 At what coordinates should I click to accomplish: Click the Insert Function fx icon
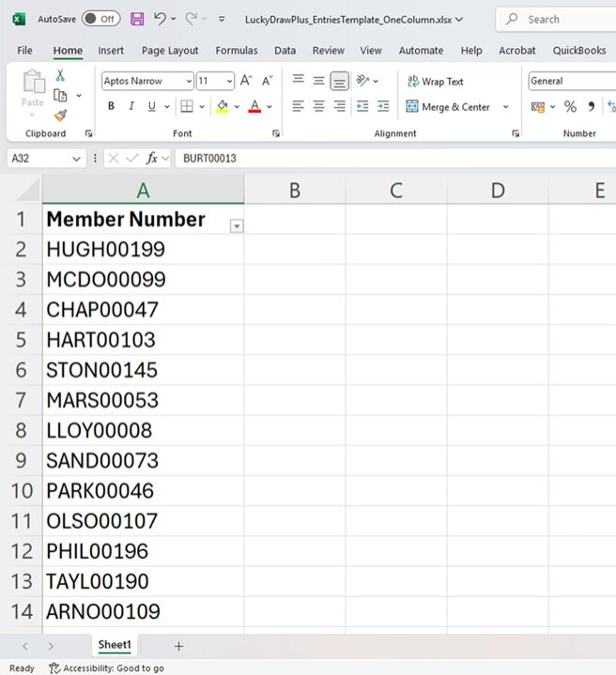pyautogui.click(x=152, y=159)
